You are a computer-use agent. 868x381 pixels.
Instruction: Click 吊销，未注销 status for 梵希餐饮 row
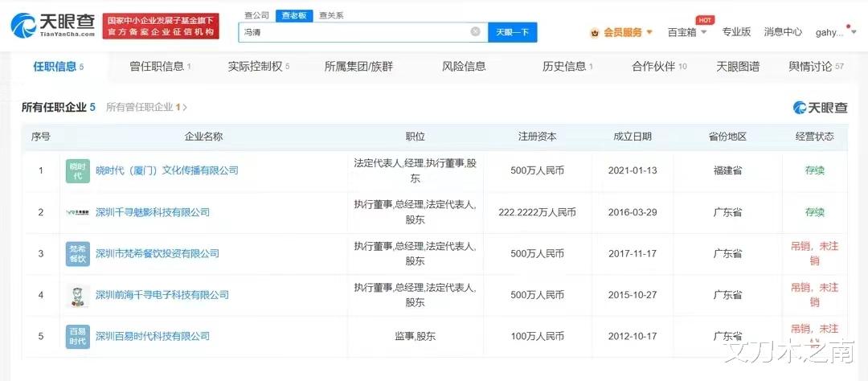(814, 254)
